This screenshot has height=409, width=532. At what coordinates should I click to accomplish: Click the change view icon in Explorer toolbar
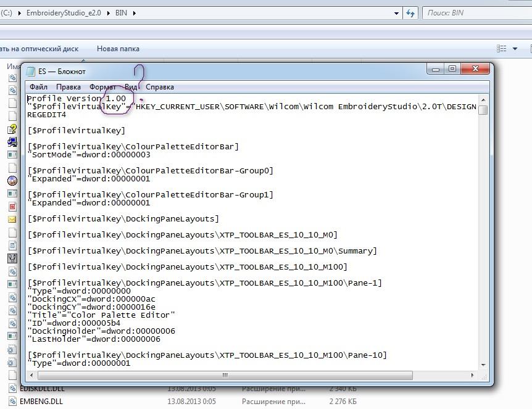502,49
